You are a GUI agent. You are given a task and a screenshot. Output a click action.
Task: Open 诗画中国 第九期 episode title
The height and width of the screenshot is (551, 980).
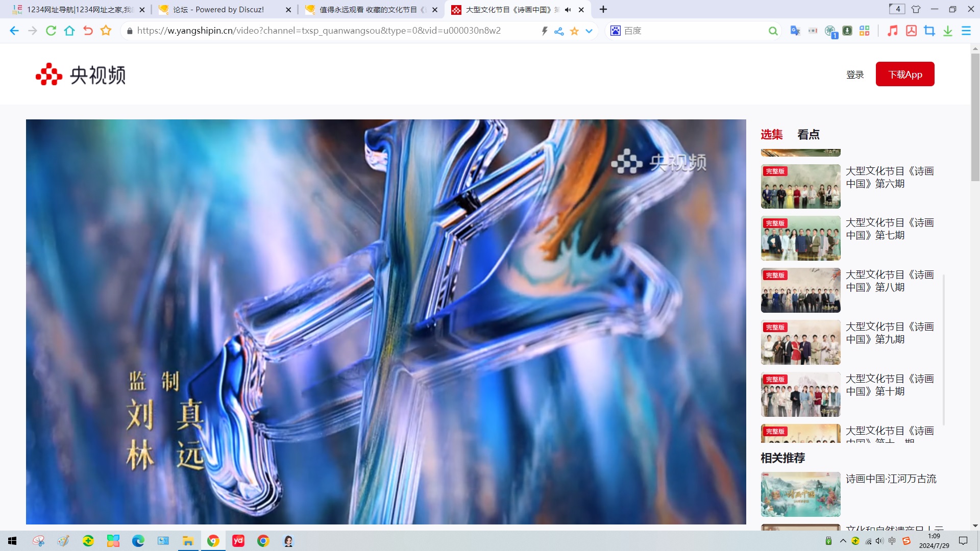890,333
